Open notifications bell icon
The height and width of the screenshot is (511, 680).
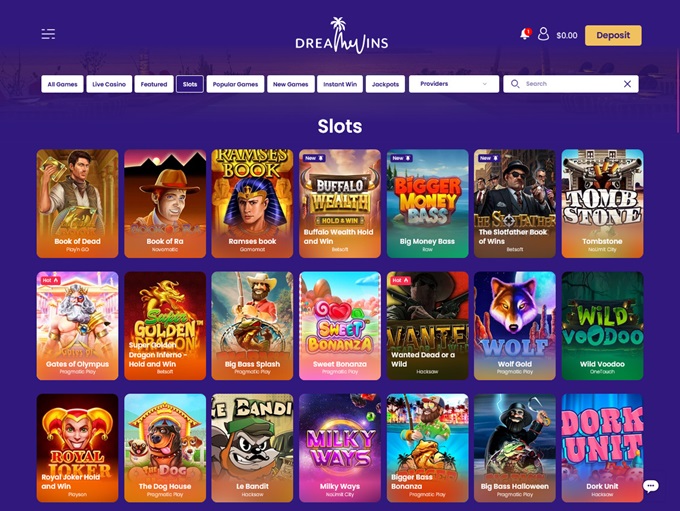click(x=525, y=34)
